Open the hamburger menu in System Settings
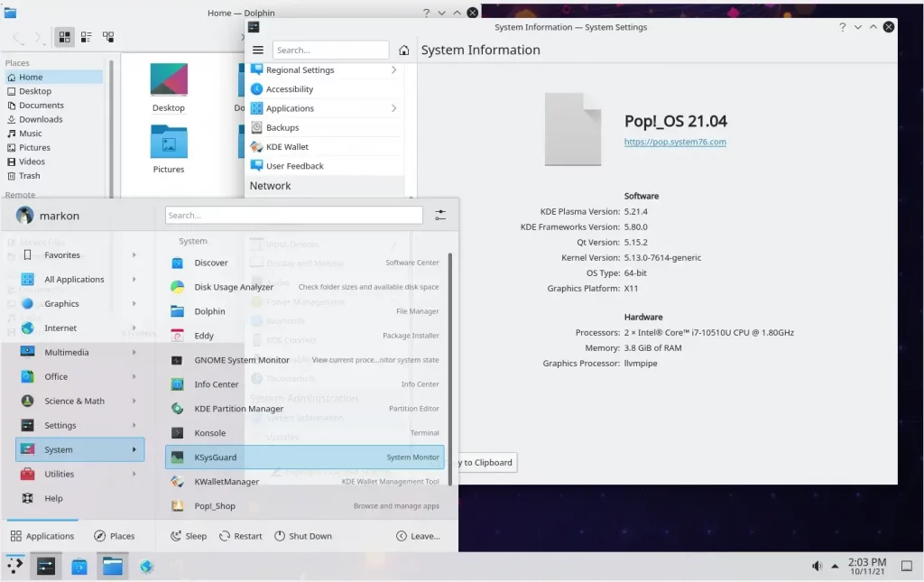The height and width of the screenshot is (582, 924). tap(257, 50)
